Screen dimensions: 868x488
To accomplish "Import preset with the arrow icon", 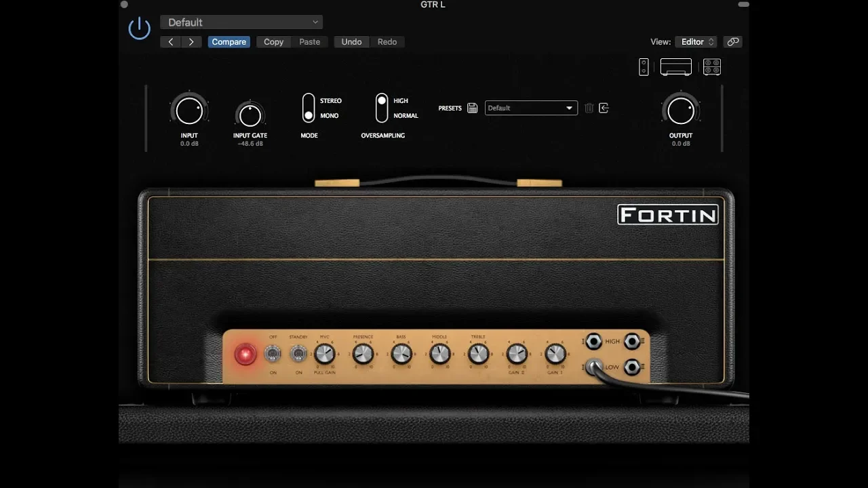I will 604,108.
